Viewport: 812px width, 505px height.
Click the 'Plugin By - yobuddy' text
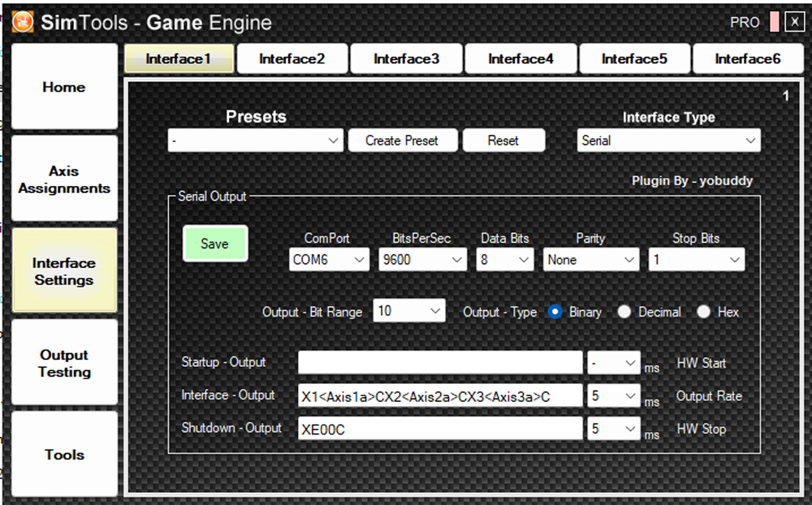click(692, 181)
